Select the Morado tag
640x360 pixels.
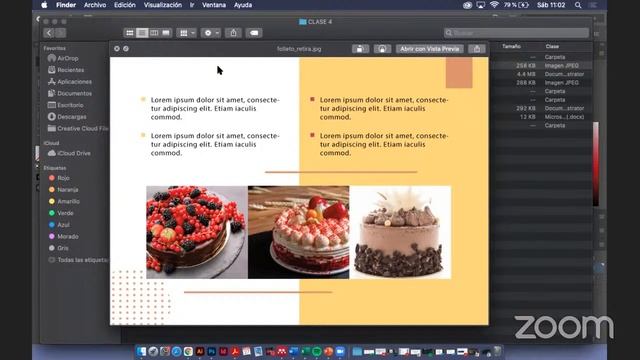click(x=63, y=236)
